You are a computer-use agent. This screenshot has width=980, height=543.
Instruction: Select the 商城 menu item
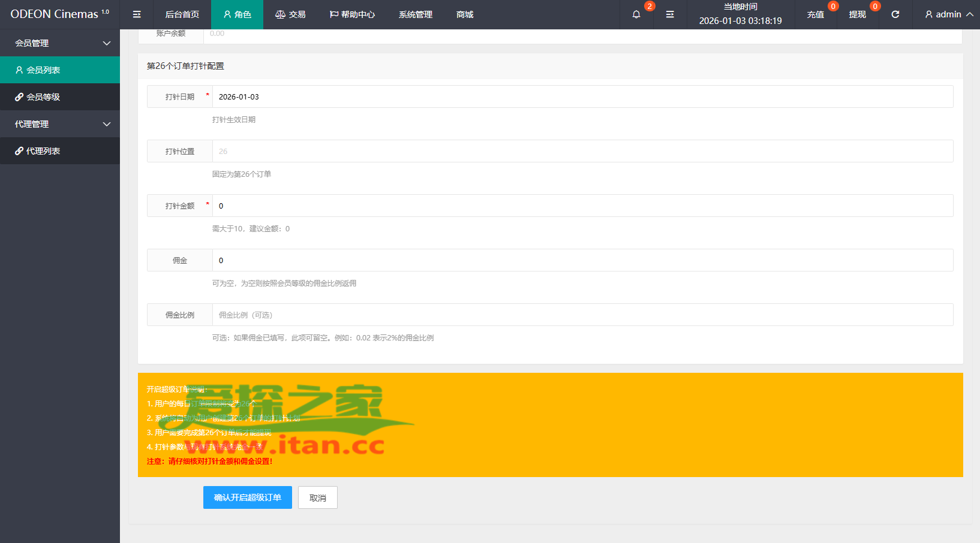click(465, 14)
